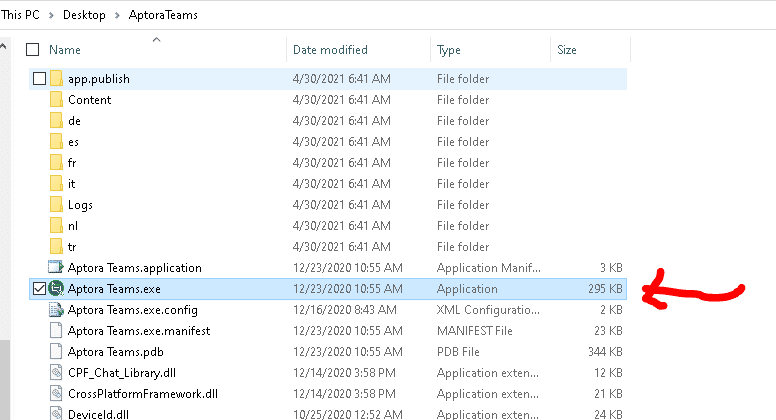This screenshot has height=420, width=776.
Task: Navigate to Desktop breadcrumb
Action: pos(84,15)
